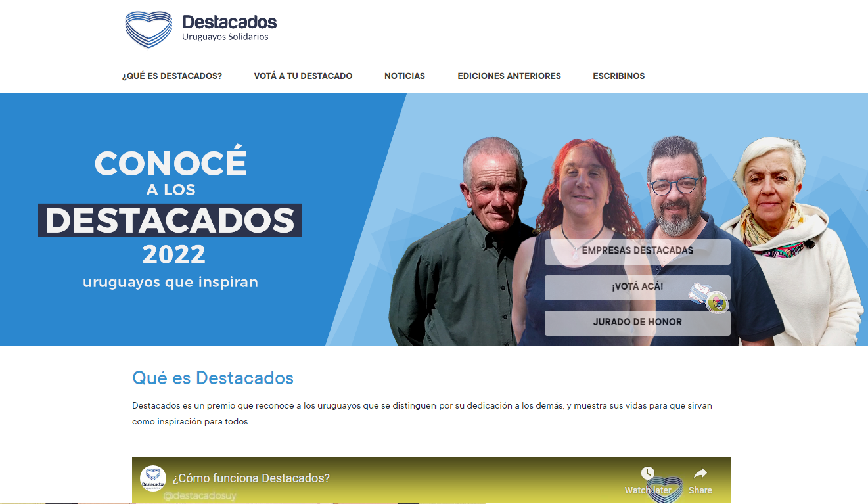This screenshot has height=504, width=868.
Task: Open the Escribinos contact page
Action: coord(619,76)
